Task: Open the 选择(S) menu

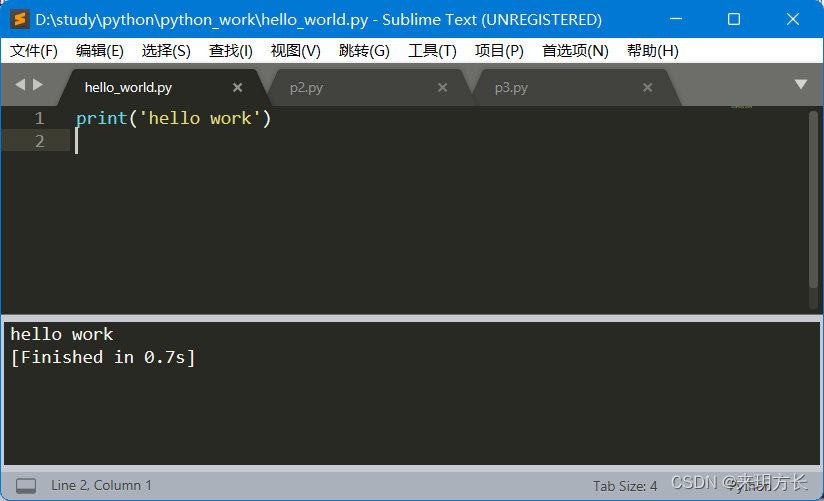Action: (166, 51)
